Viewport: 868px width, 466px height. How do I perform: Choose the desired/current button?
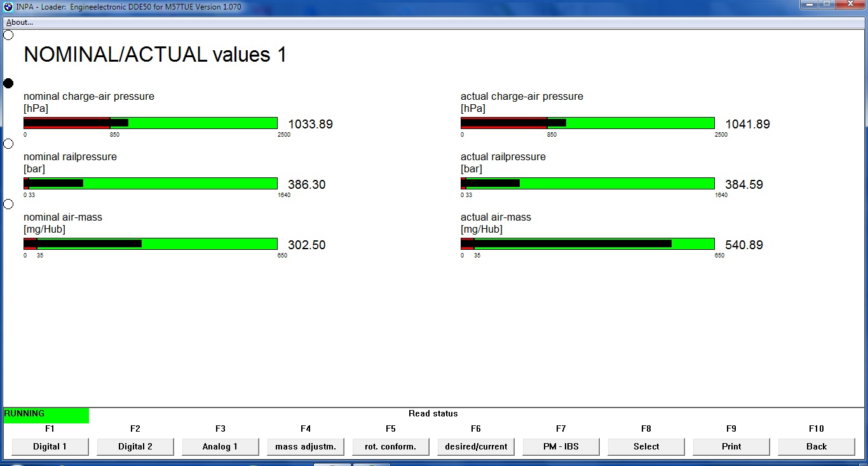476,446
